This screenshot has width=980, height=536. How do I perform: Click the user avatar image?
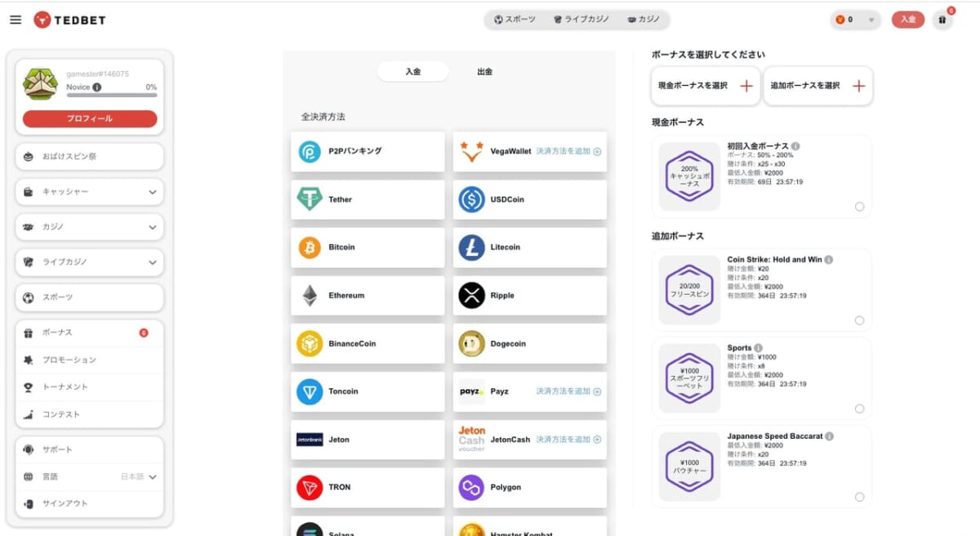pyautogui.click(x=40, y=83)
